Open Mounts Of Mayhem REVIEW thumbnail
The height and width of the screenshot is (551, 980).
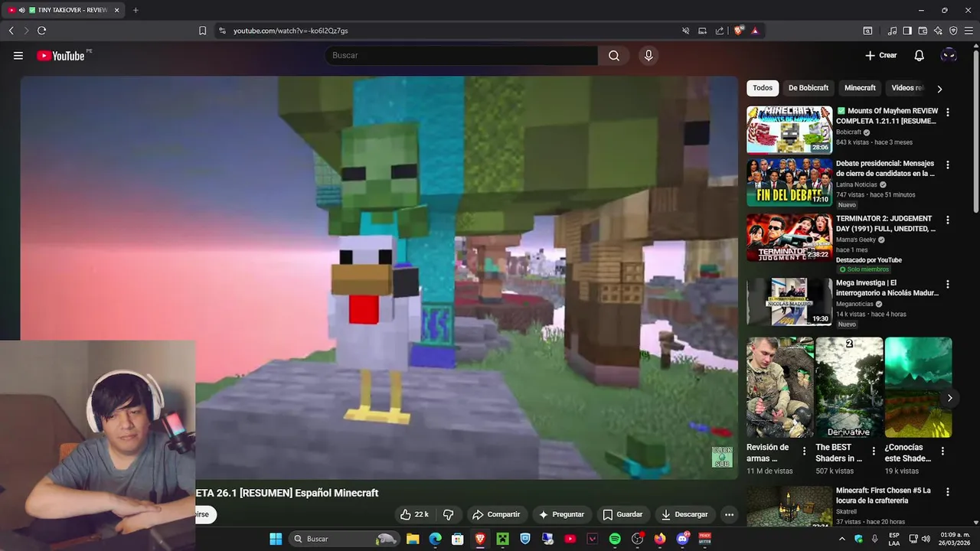pyautogui.click(x=789, y=130)
